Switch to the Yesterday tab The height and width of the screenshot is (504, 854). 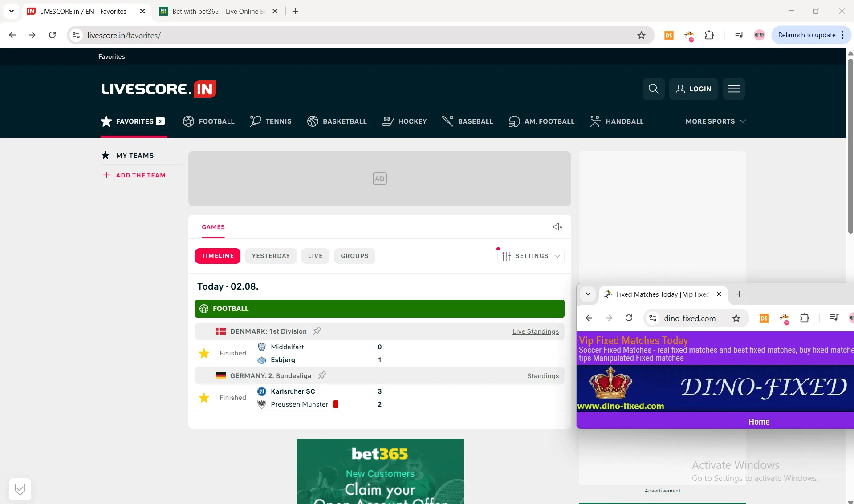(x=271, y=256)
